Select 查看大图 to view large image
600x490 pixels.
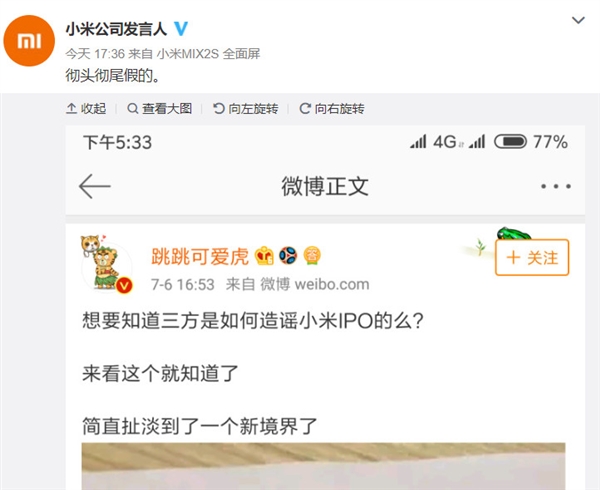(x=160, y=109)
